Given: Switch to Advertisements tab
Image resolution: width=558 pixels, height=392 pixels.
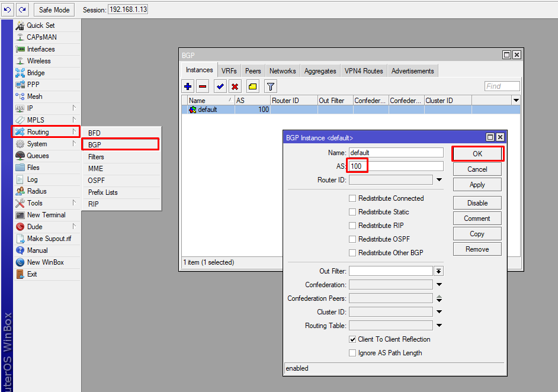Looking at the screenshot, I should point(413,71).
